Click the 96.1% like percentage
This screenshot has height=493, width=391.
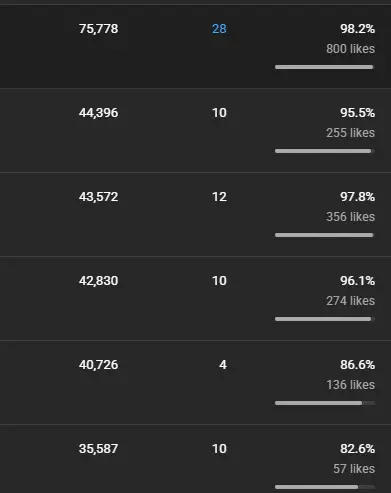(357, 281)
